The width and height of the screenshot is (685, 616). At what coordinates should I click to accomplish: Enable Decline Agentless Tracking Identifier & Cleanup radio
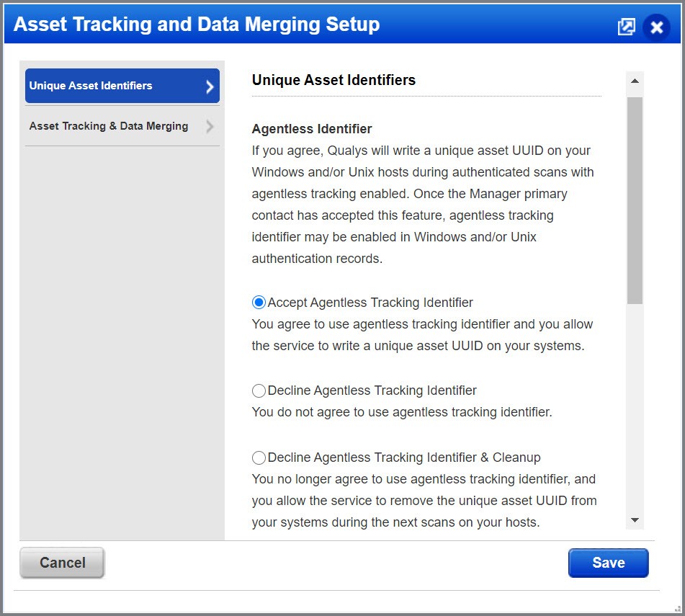(x=259, y=457)
